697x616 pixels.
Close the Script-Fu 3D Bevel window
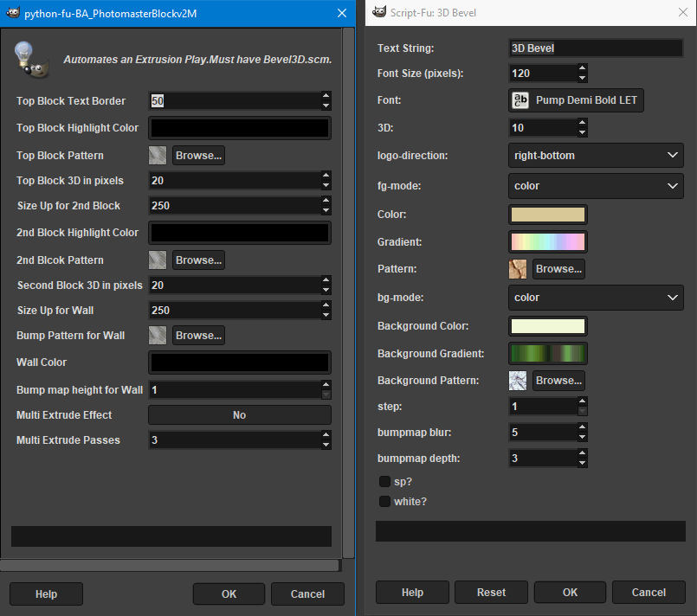[683, 12]
